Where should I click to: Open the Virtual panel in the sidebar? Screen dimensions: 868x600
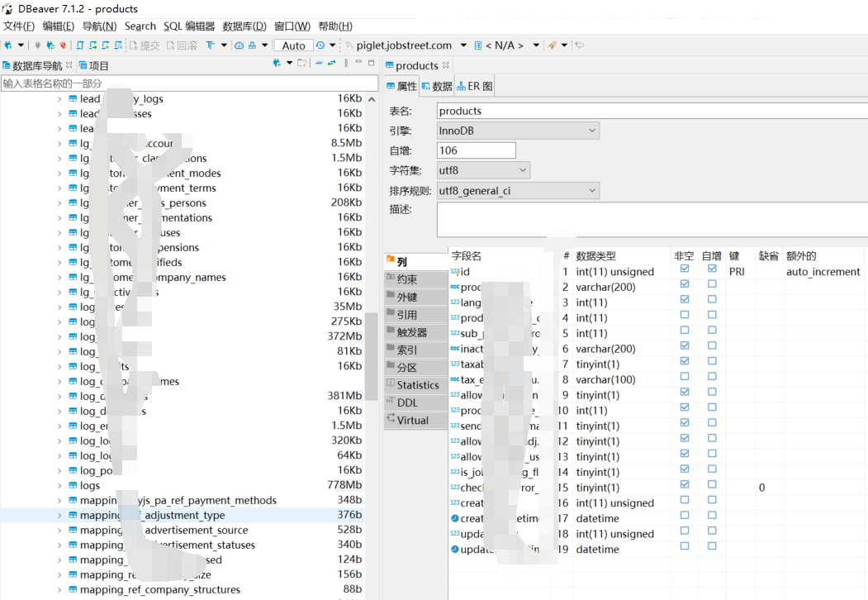click(x=416, y=420)
